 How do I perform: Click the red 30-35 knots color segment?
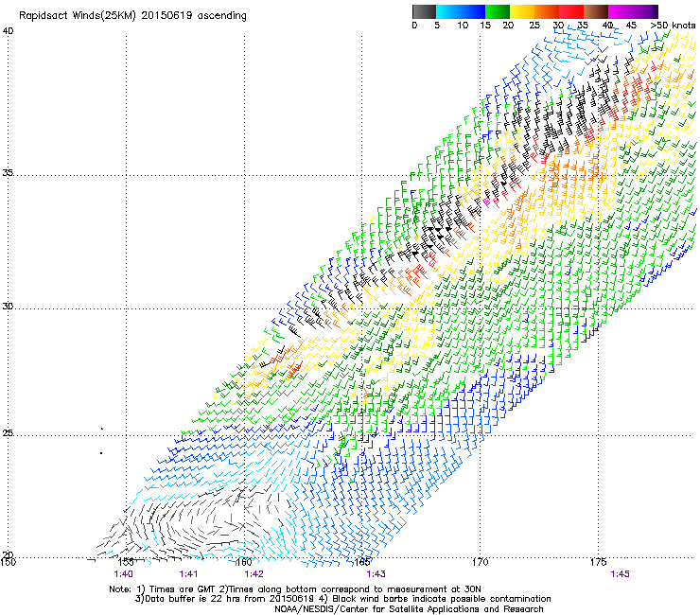click(x=571, y=11)
